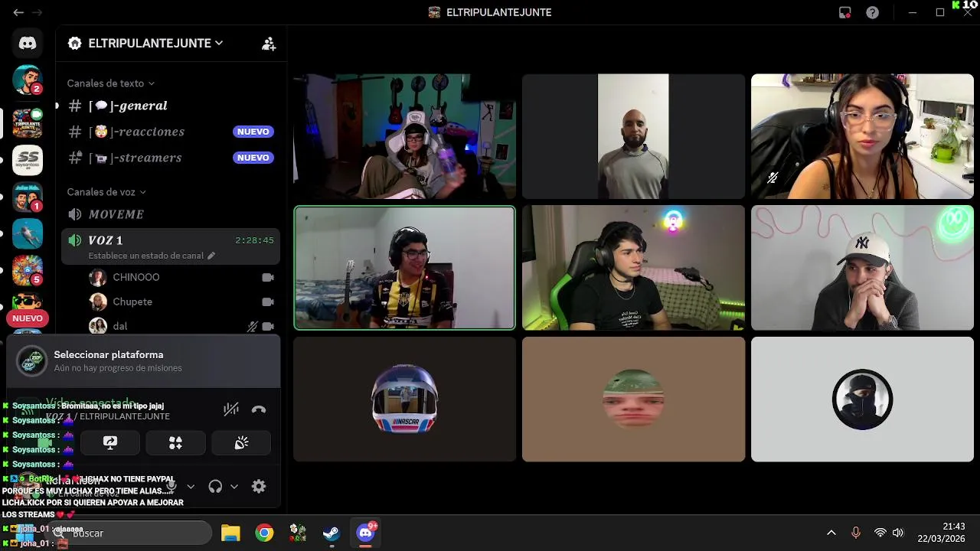Open the two-faces server with 1 notification
The width and height of the screenshot is (980, 551).
28,197
